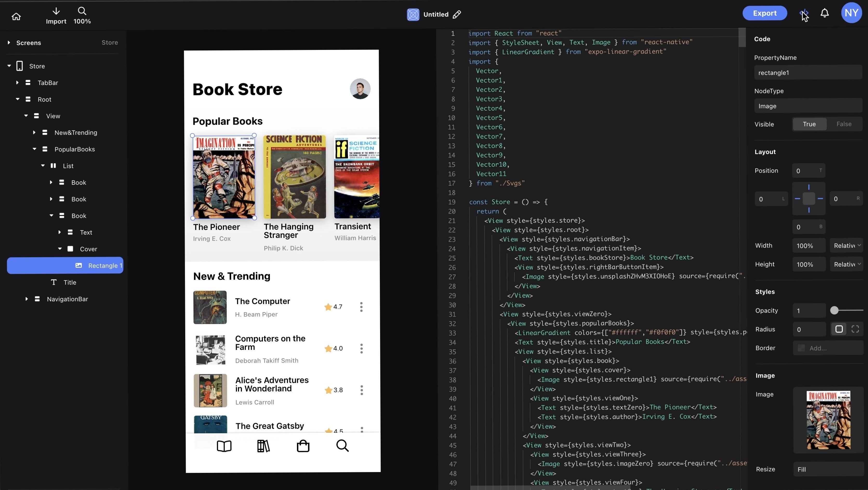The image size is (868, 490).
Task: Select the uniform corner radius toggle
Action: coord(839,329)
